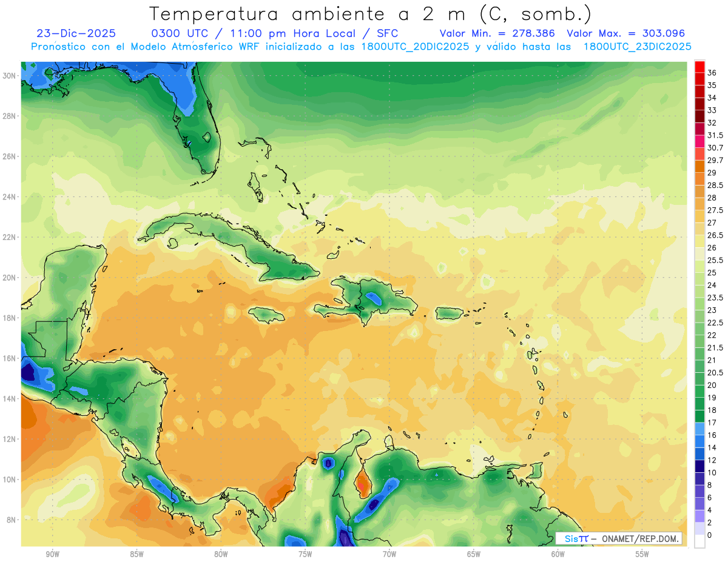Click the '28N' latitude axis label
This screenshot has width=728, height=562.
[x=10, y=116]
